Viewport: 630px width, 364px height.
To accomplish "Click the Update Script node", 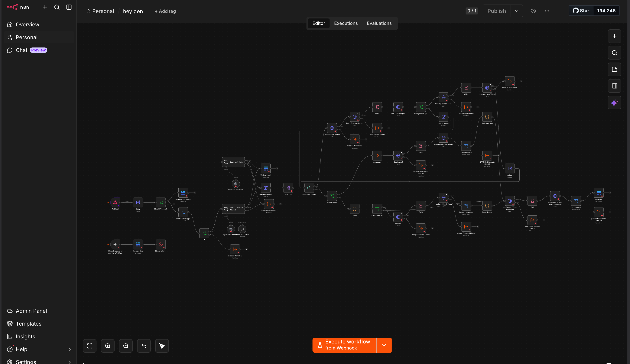I will pos(265,168).
